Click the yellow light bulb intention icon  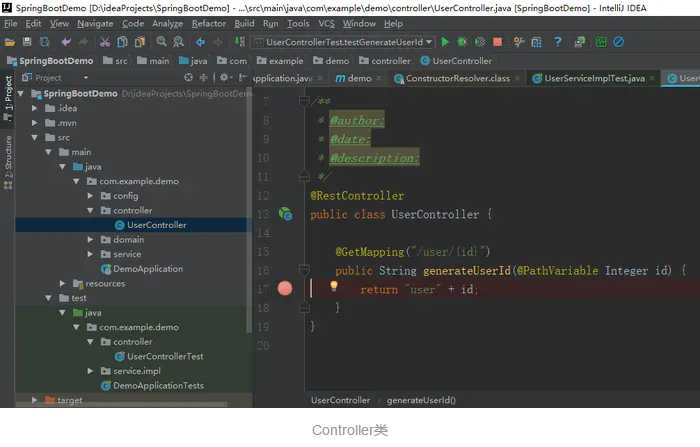pyautogui.click(x=333, y=286)
